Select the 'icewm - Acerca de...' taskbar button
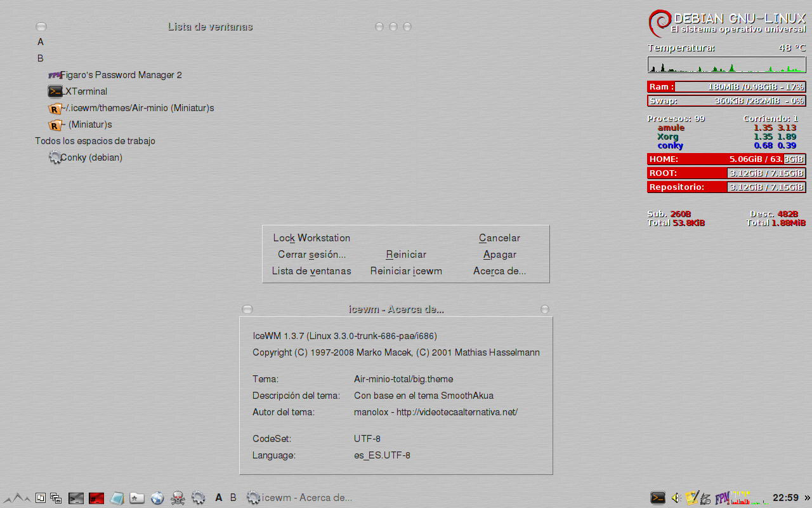 (299, 498)
